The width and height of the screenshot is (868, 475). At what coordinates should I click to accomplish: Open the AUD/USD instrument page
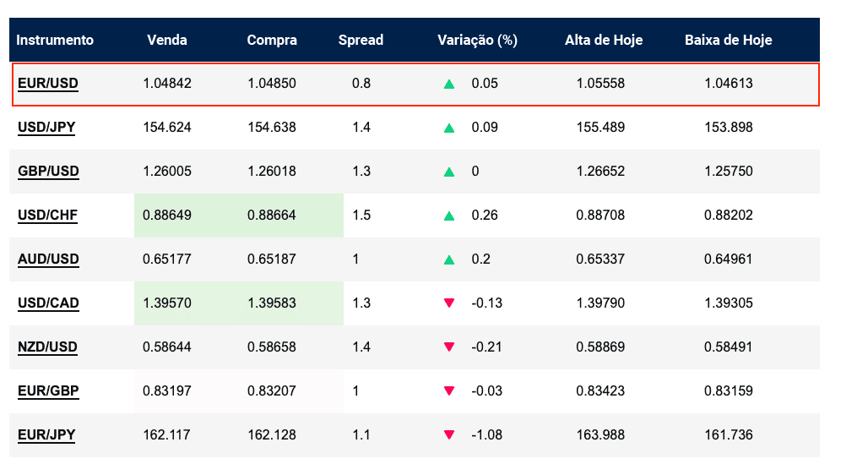[48, 259]
